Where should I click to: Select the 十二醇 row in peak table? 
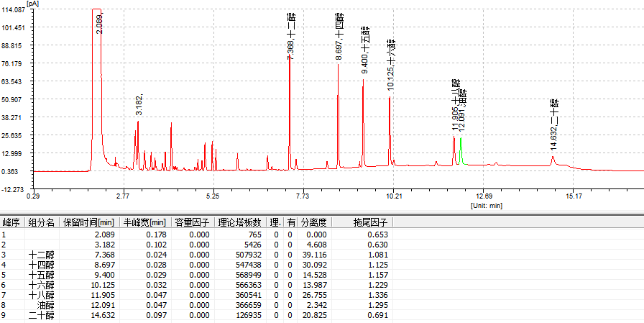click(x=41, y=255)
